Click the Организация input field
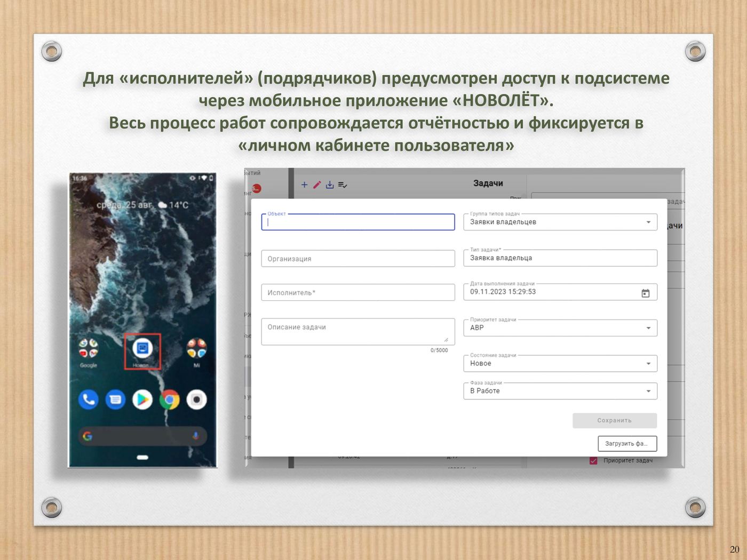This screenshot has width=747, height=560. pos(358,258)
